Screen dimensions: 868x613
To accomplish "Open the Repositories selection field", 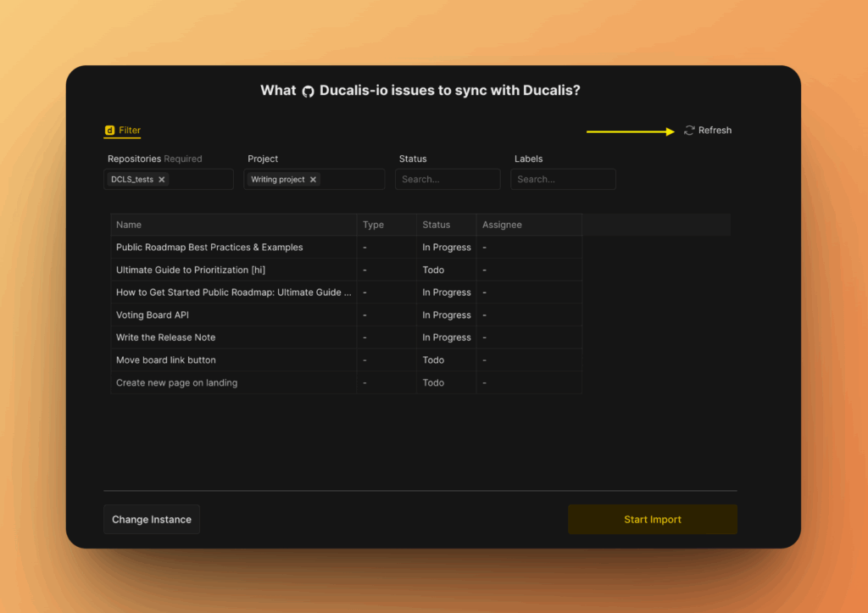I will 199,179.
